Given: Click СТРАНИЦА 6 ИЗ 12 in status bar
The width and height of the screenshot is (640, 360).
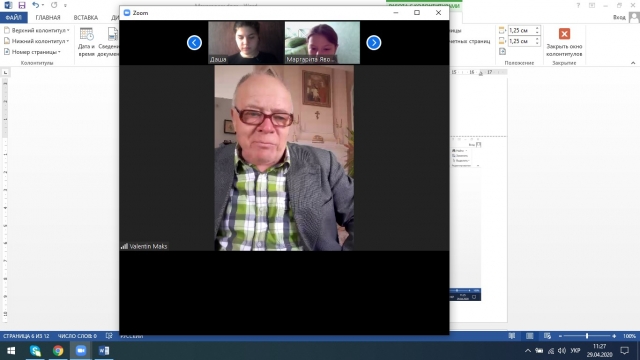Looking at the screenshot, I should click(x=26, y=336).
